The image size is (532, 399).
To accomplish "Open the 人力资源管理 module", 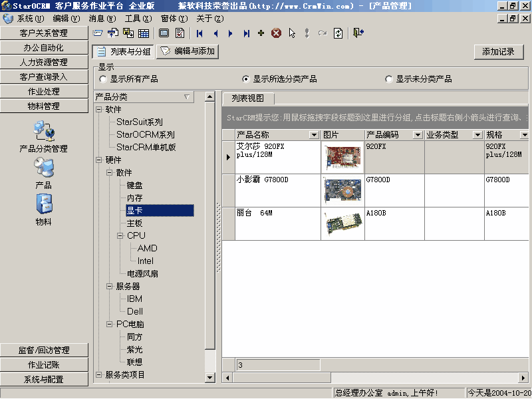I will coord(44,63).
